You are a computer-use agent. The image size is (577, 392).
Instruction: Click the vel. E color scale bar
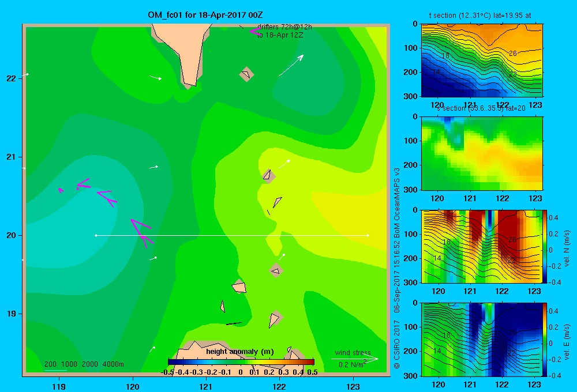(x=545, y=340)
